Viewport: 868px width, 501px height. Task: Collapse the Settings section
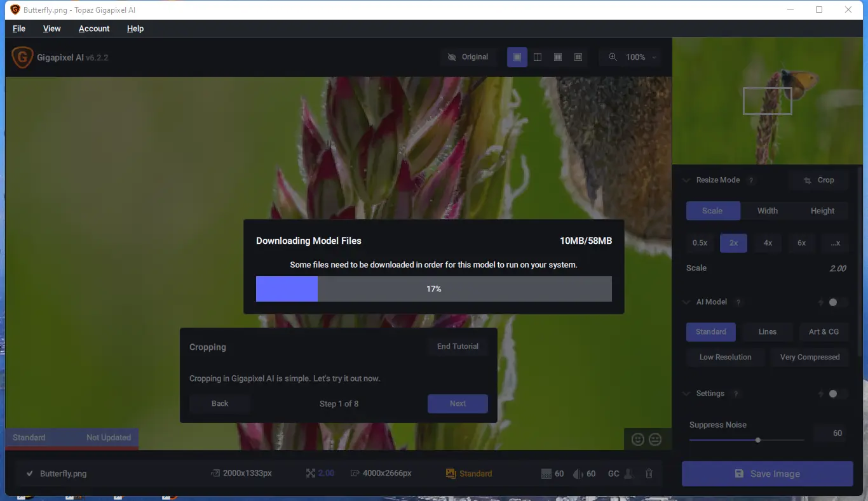(x=686, y=394)
